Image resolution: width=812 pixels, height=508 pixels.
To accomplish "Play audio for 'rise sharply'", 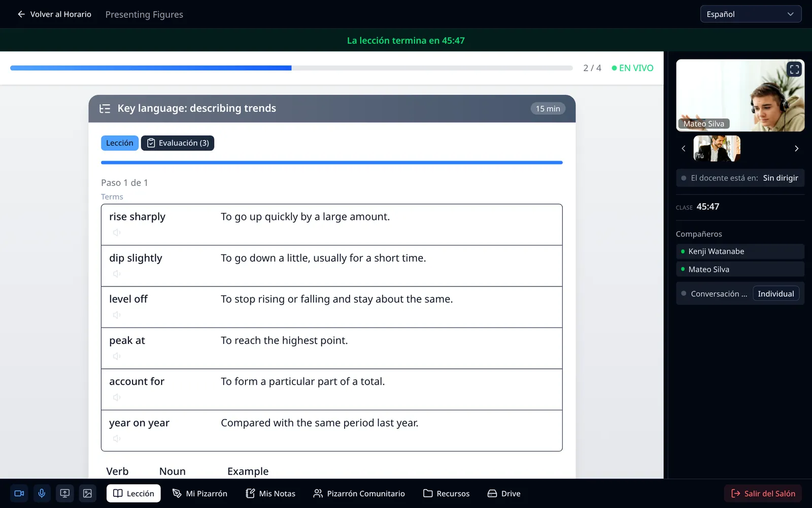I will point(117,233).
